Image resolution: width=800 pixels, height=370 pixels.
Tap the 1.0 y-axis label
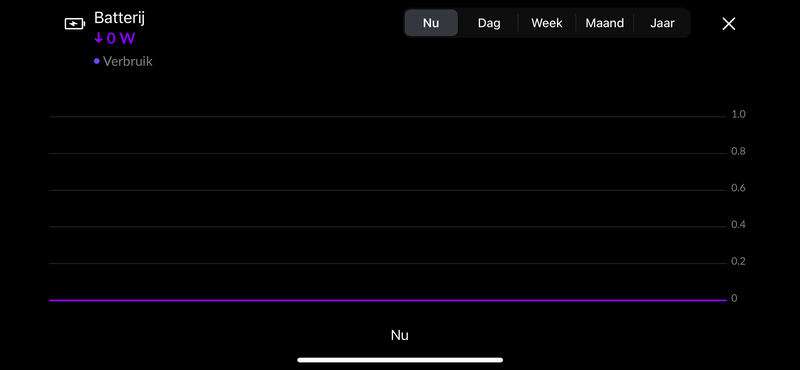tap(738, 114)
